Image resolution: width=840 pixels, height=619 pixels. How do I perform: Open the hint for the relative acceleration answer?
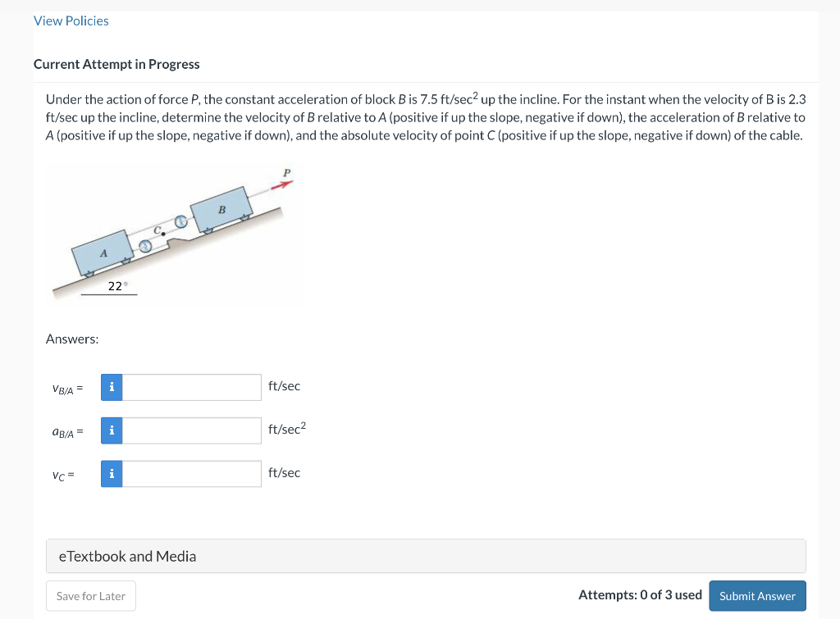[112, 430]
